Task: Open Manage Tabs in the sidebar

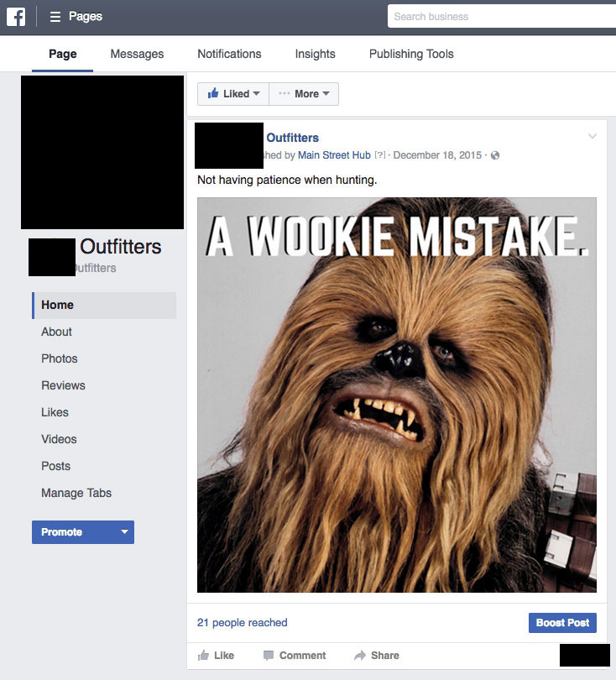Action: [76, 493]
